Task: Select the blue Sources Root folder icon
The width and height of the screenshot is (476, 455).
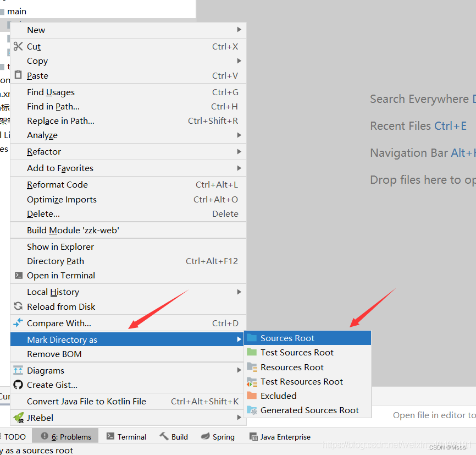Action: (x=252, y=338)
